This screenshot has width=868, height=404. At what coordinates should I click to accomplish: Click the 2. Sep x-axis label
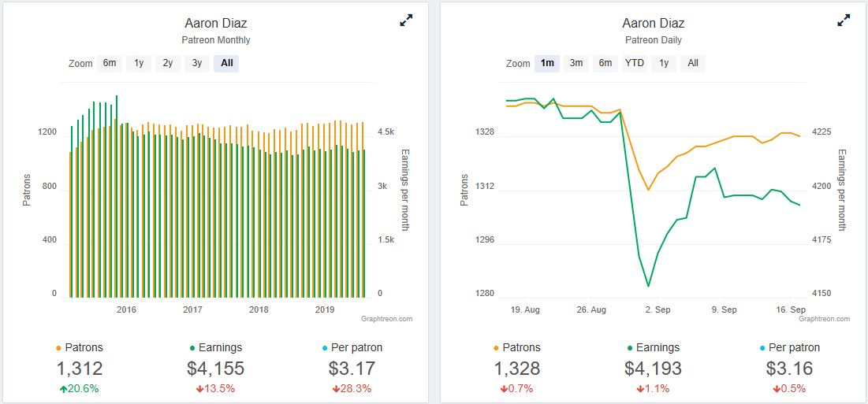[x=658, y=310]
